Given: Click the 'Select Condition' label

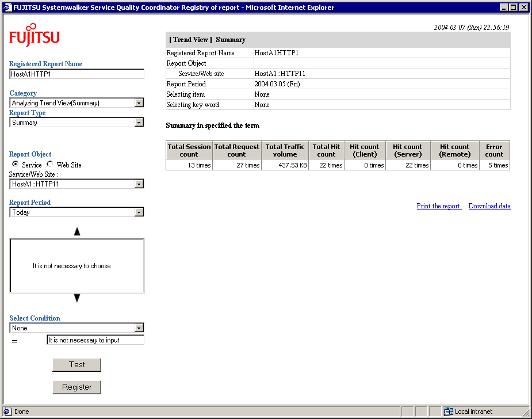Looking at the screenshot, I should pyautogui.click(x=35, y=318).
